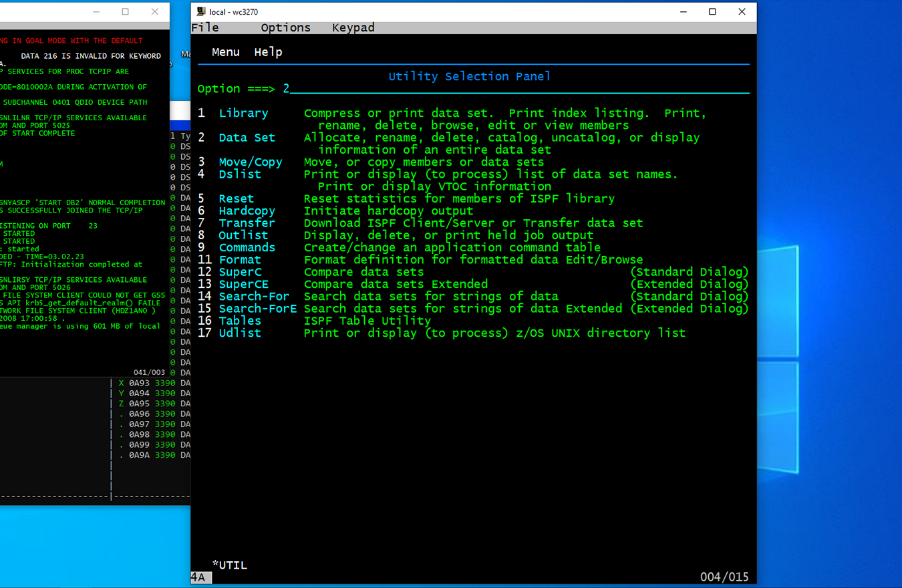
Task: Choose the SuperC compare option
Action: [x=240, y=272]
